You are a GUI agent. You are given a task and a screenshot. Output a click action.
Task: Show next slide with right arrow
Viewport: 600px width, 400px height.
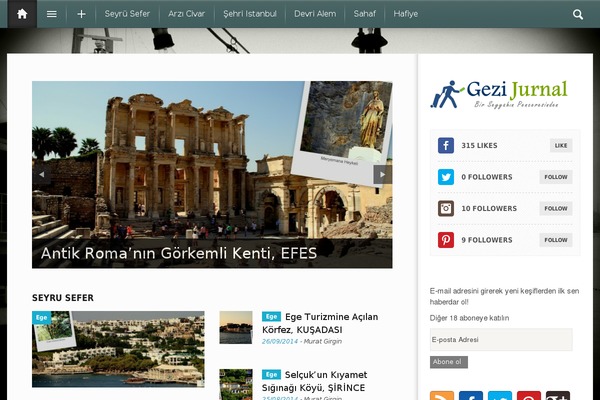pyautogui.click(x=383, y=175)
